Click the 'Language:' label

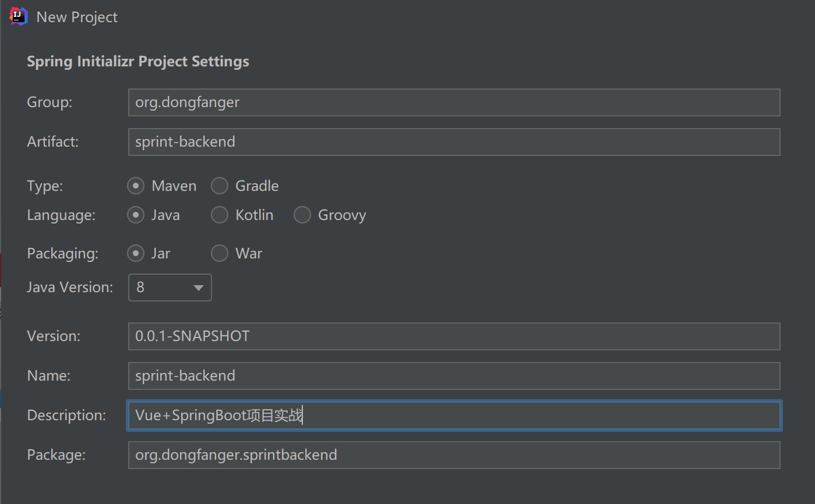61,215
